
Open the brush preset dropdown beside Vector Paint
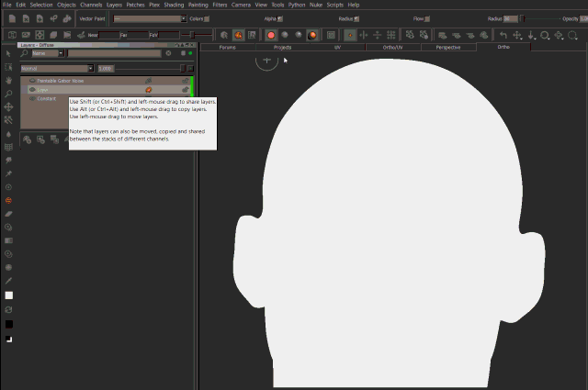[149, 17]
